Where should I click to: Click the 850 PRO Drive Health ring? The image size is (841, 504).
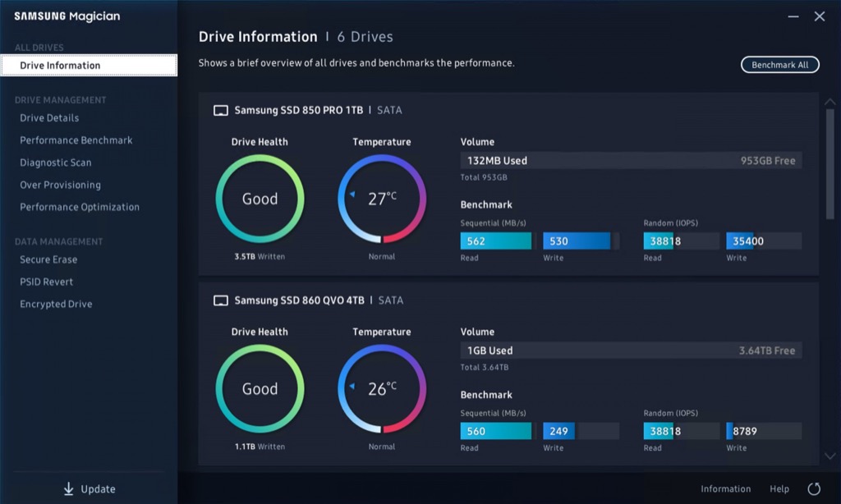pyautogui.click(x=260, y=199)
